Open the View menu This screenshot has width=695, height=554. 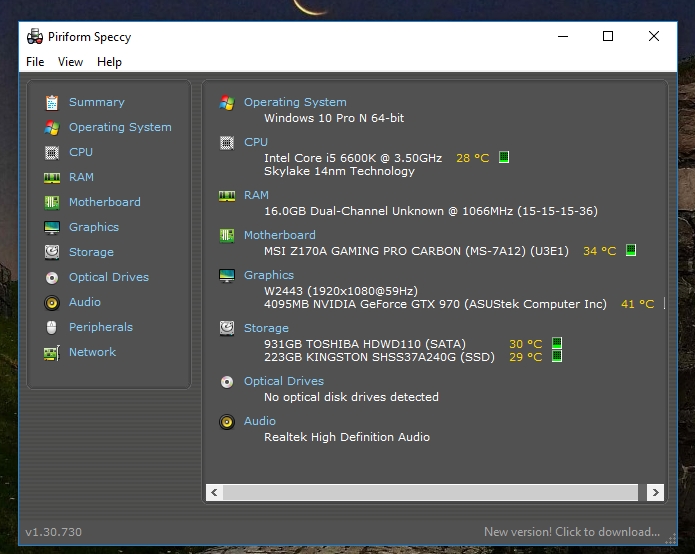tap(70, 62)
